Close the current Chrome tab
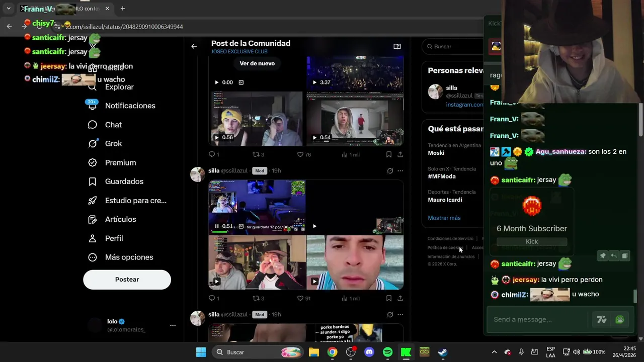Image resolution: width=644 pixels, height=362 pixels. pos(107,9)
